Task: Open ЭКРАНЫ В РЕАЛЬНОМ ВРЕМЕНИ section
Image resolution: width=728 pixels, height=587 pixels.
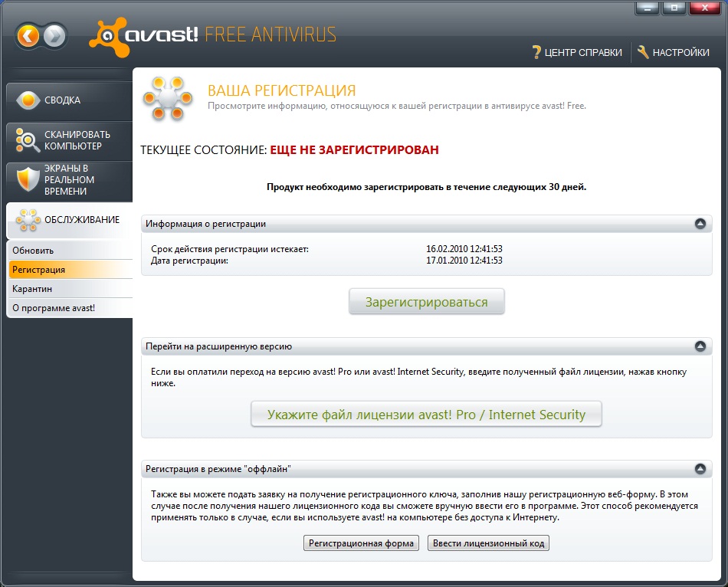Action: 70,180
